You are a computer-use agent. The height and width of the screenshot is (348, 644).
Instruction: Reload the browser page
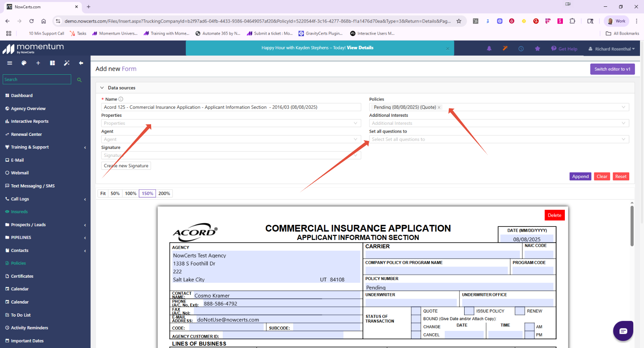pyautogui.click(x=31, y=21)
